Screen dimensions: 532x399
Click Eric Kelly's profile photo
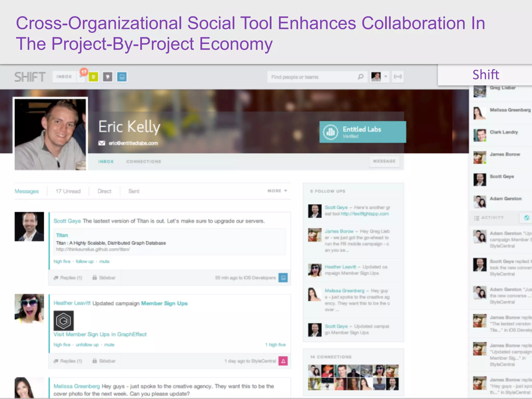tap(50, 134)
